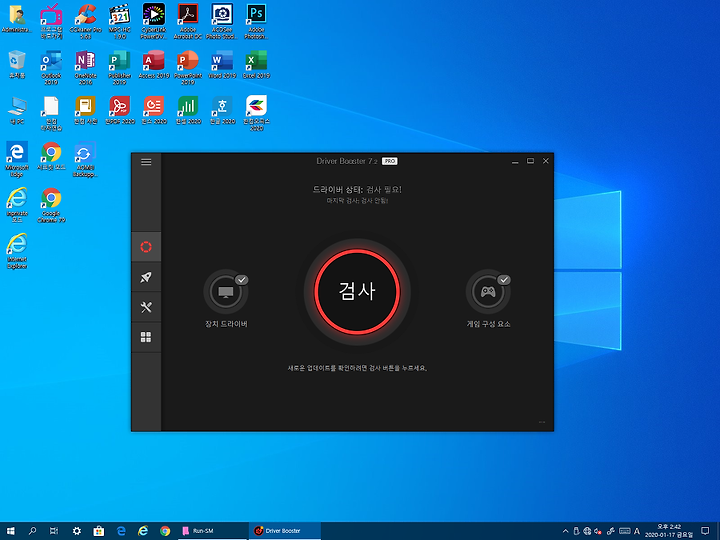
Task: Launch Edge from the taskbar
Action: click(121, 531)
